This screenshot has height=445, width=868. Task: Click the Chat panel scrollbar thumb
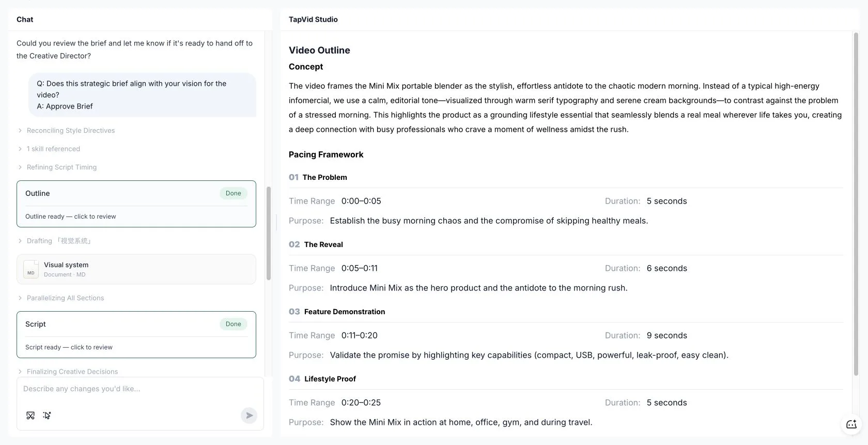(269, 233)
